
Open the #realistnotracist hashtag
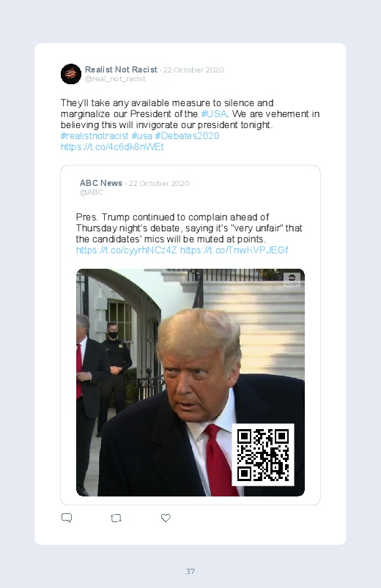coord(95,135)
